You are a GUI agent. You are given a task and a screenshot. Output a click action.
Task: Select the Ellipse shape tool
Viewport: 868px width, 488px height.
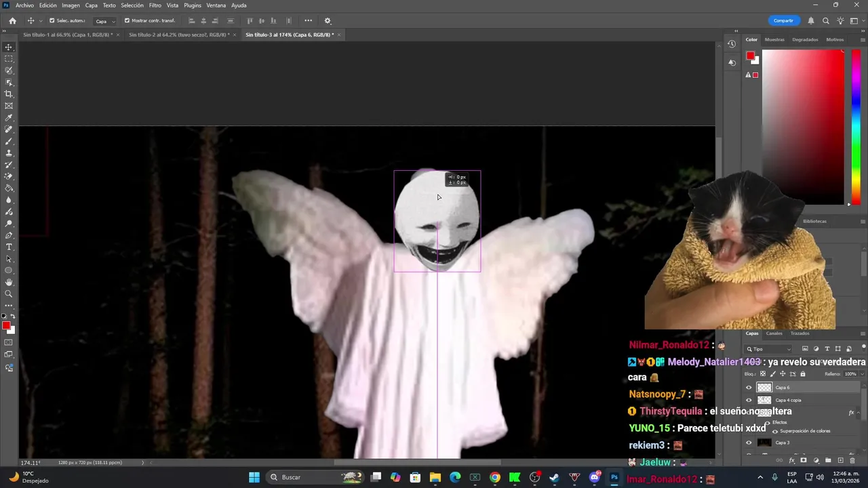coord(9,270)
